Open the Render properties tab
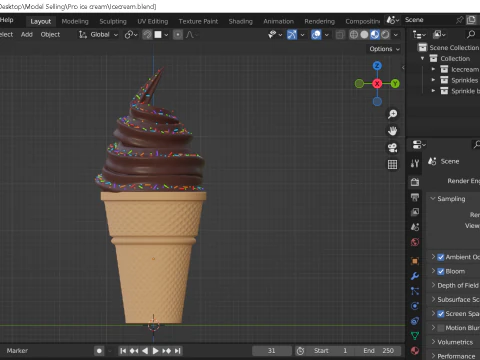The width and height of the screenshot is (480, 360). click(415, 182)
